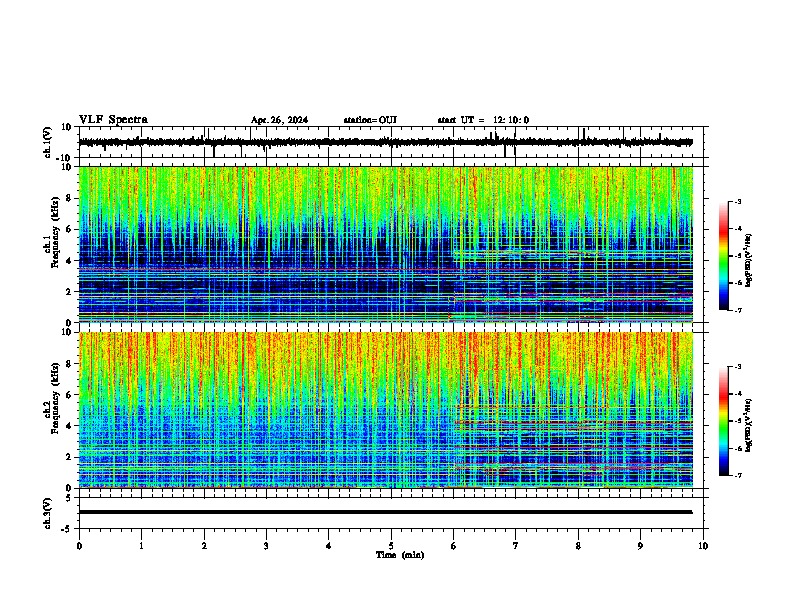This screenshot has height=612, width=792.
Task: Click the flat ch.3 voltage trace
Action: [x=385, y=512]
